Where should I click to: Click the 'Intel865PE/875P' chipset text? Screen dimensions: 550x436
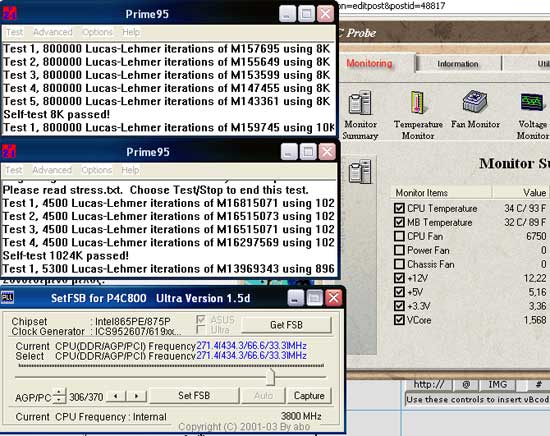(x=133, y=321)
